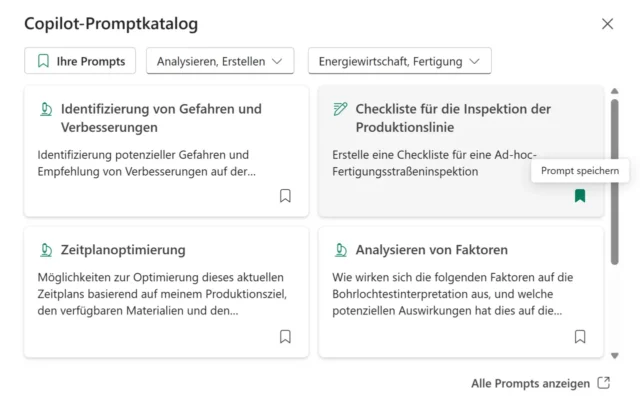The height and width of the screenshot is (405, 640).
Task: Show Ihre Prompts saved list
Action: (x=80, y=61)
